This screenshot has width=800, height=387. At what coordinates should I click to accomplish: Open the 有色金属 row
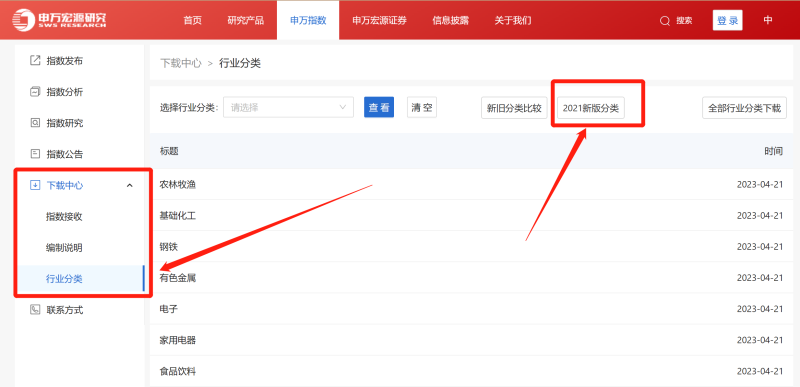471,278
